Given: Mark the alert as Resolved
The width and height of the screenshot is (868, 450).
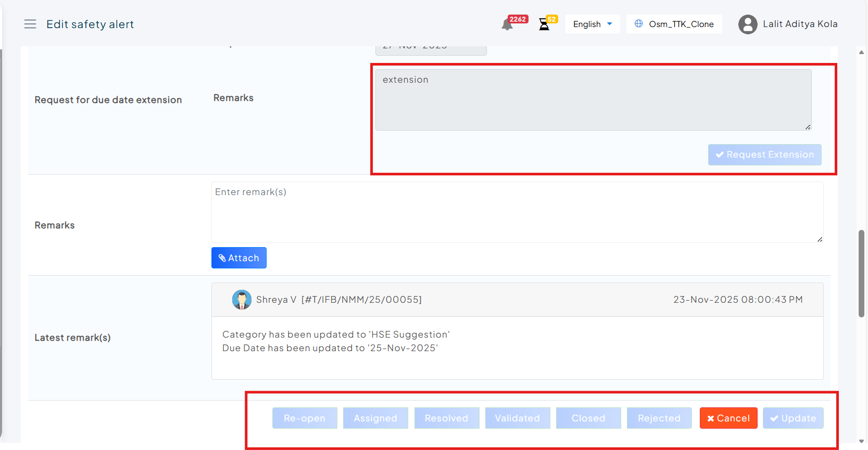Looking at the screenshot, I should point(446,418).
